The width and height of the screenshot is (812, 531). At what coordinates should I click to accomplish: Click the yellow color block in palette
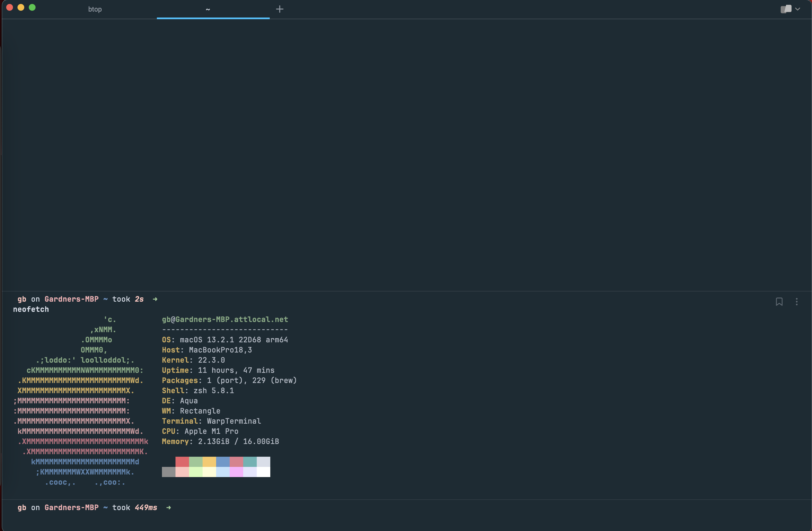tap(209, 462)
